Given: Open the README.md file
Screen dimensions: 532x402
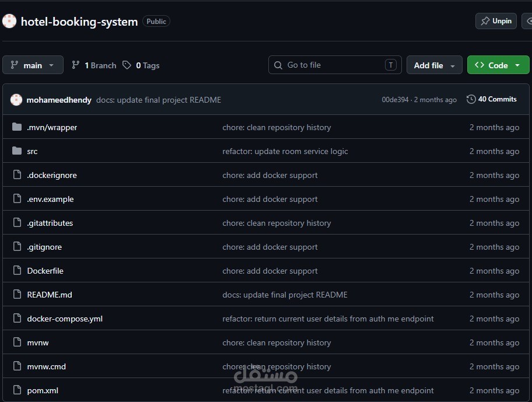Looking at the screenshot, I should pos(50,295).
